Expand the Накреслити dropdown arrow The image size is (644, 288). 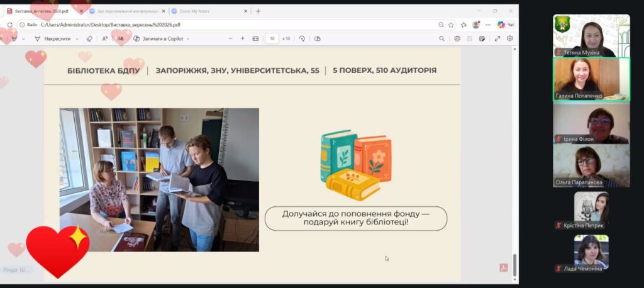pyautogui.click(x=77, y=38)
